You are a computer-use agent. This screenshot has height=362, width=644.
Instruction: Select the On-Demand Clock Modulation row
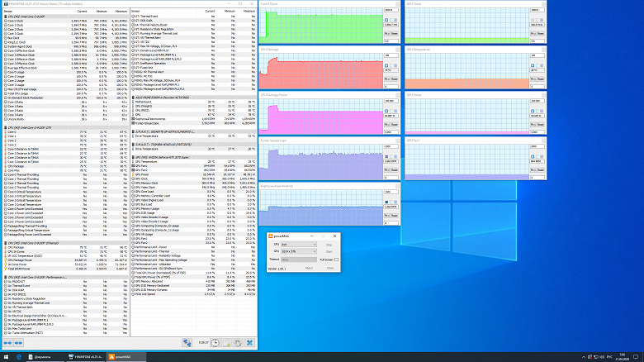pos(66,98)
